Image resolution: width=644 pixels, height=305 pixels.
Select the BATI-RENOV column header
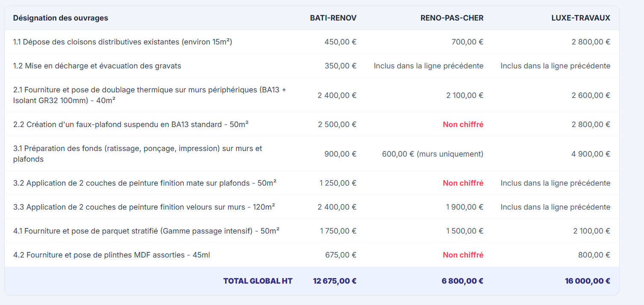333,18
